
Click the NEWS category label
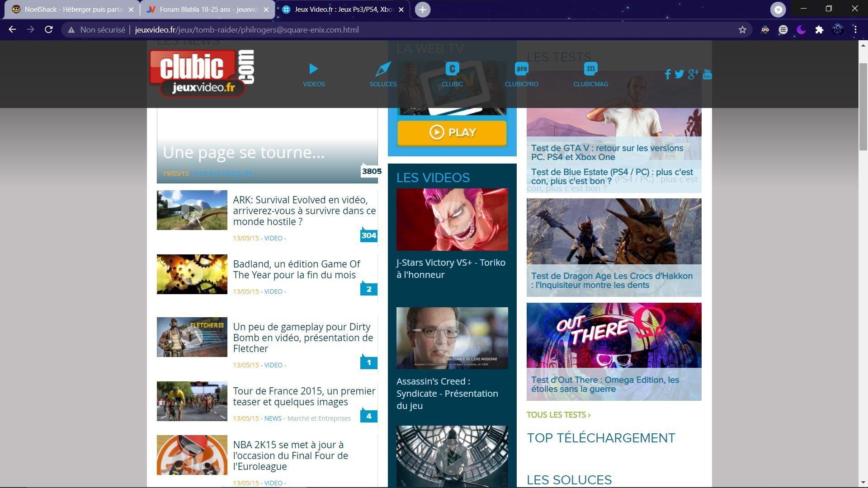[273, 418]
